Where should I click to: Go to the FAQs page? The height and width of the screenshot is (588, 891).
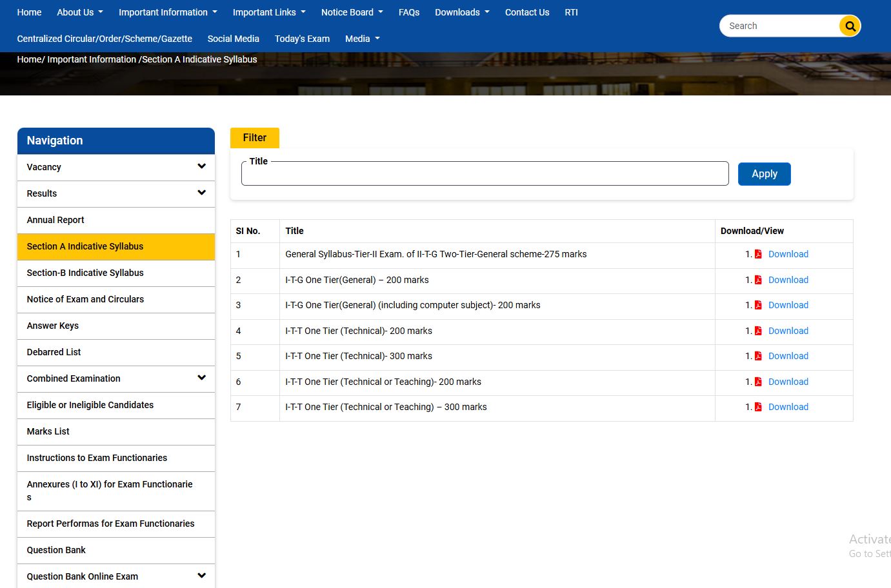[x=409, y=12]
